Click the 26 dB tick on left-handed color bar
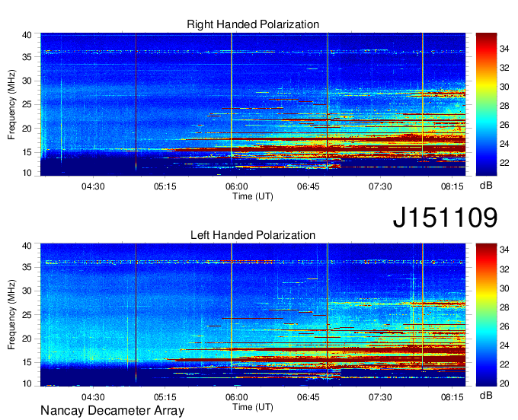 504,326
